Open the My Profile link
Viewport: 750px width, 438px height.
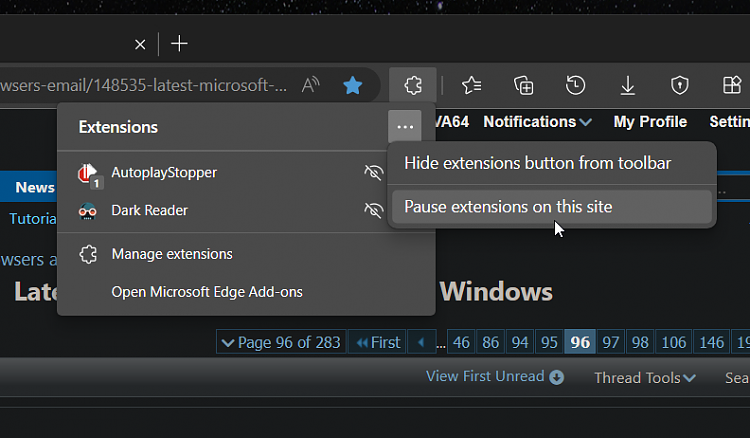click(650, 122)
